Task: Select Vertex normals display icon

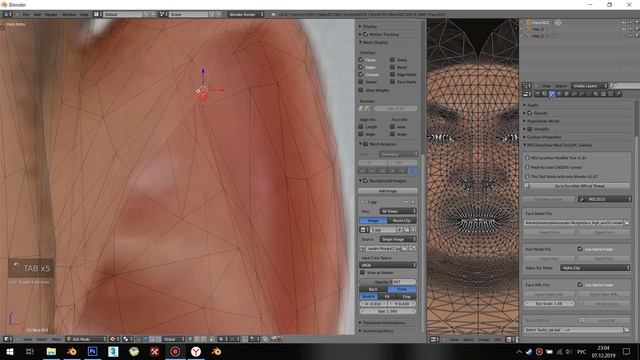Action: click(361, 108)
